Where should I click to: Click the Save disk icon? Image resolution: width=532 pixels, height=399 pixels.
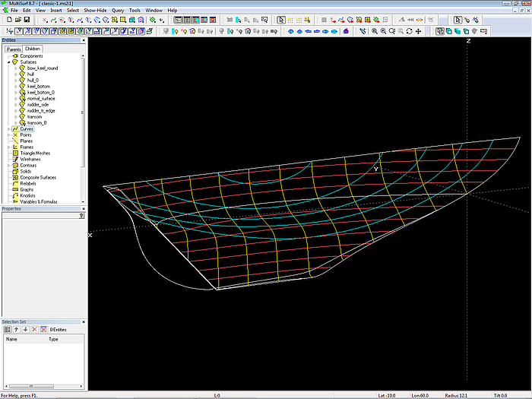coord(26,20)
